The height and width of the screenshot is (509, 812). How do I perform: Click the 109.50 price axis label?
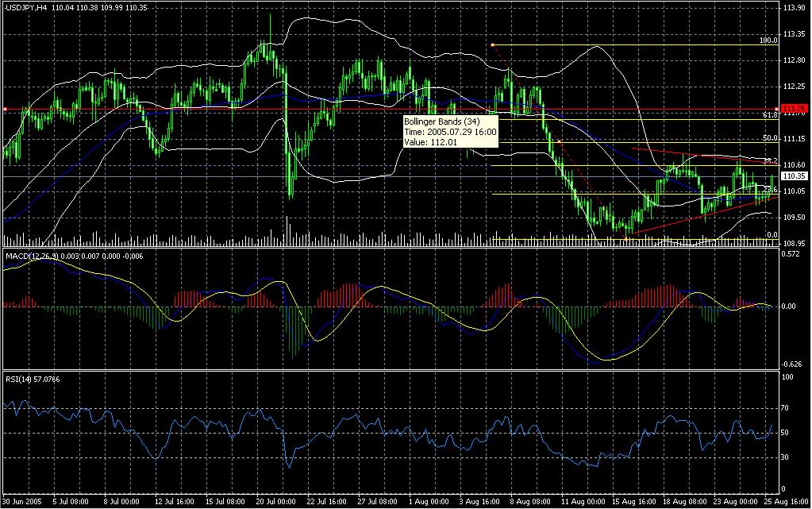(x=795, y=218)
